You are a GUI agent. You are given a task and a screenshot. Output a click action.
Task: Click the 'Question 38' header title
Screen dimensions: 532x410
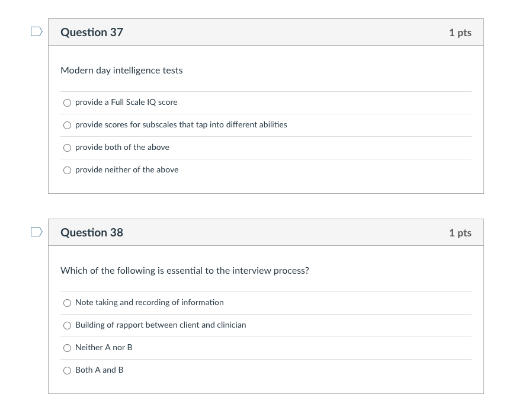point(91,232)
